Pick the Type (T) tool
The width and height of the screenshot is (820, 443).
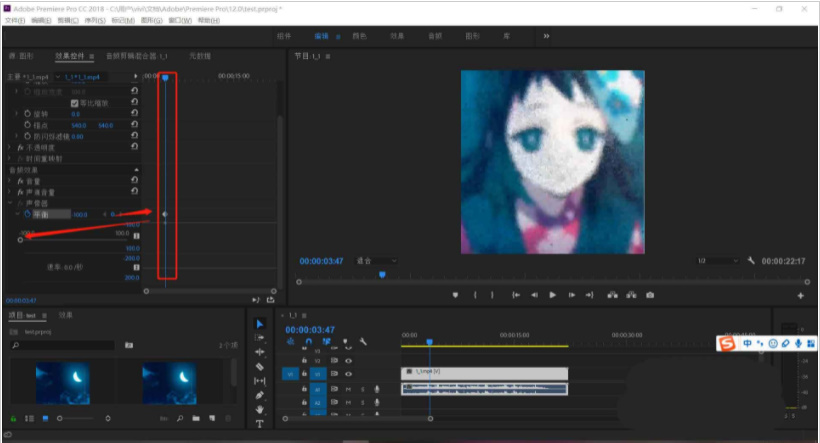tap(260, 424)
